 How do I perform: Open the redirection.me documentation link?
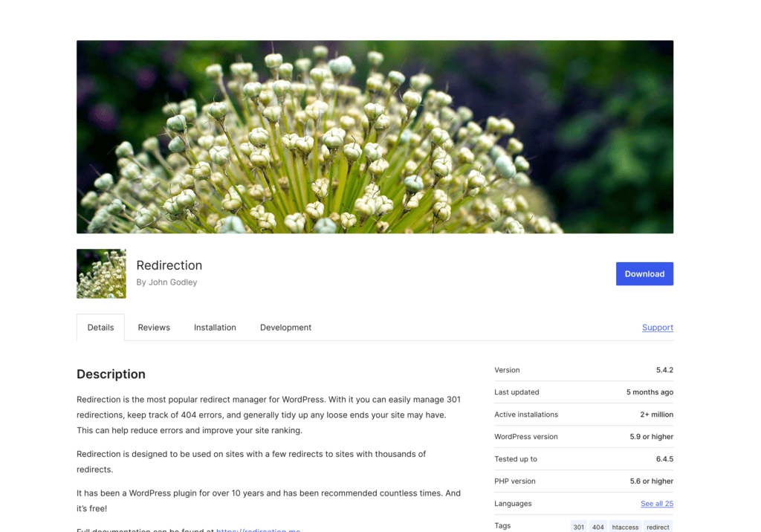[x=258, y=530]
